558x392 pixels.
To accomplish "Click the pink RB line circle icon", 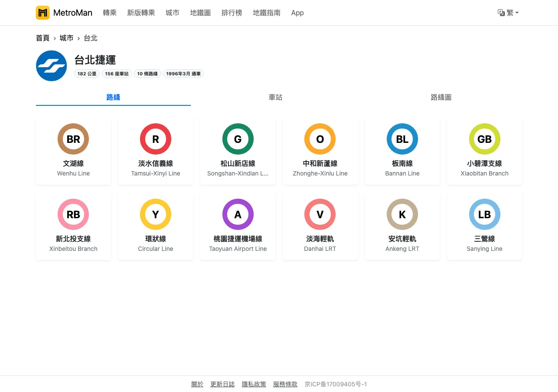I will coord(73,214).
